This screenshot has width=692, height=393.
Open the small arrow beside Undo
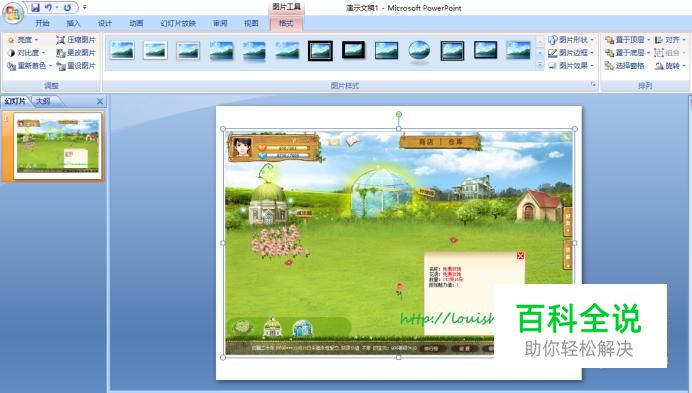[x=56, y=8]
